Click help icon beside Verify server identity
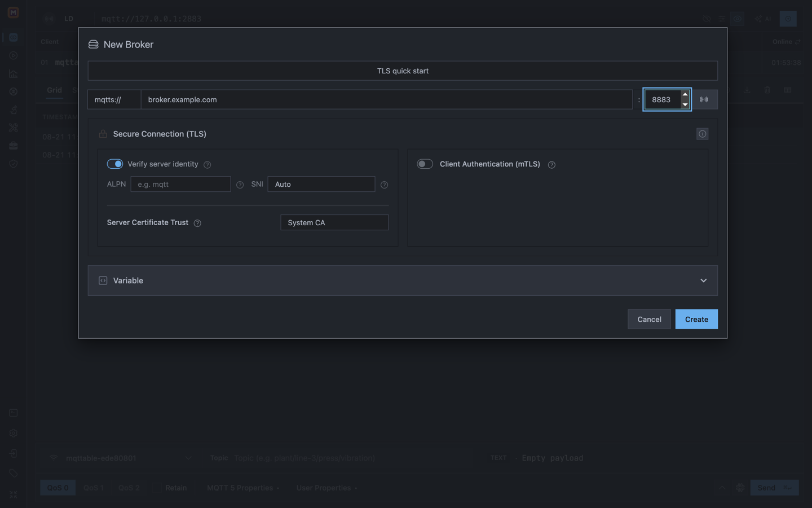Screen dimensions: 812x508 point(208,165)
